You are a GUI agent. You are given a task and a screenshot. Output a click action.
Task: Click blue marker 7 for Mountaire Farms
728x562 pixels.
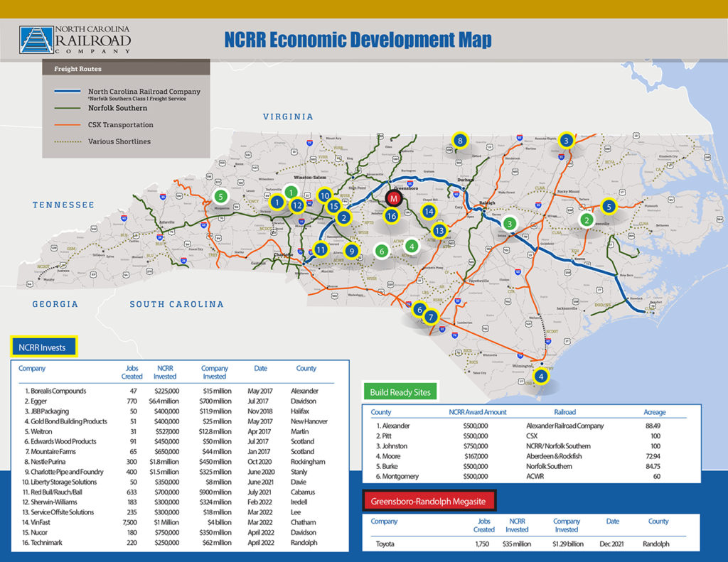click(432, 317)
